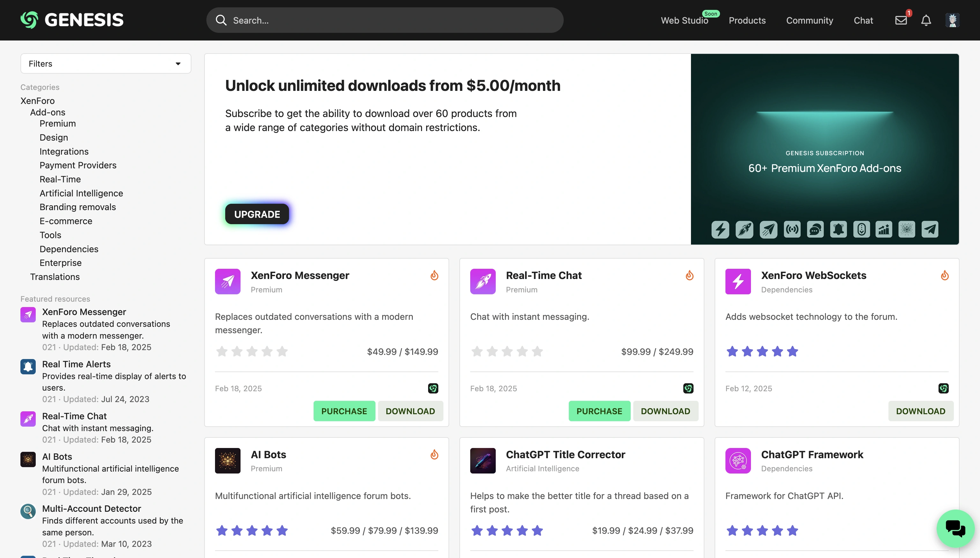Open Web Studio menu item
This screenshot has width=980, height=558.
coord(684,20)
